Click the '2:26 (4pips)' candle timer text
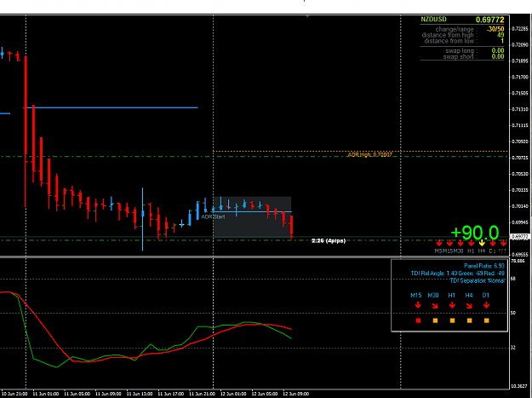Image resolution: width=532 pixels, height=398 pixels. click(329, 241)
